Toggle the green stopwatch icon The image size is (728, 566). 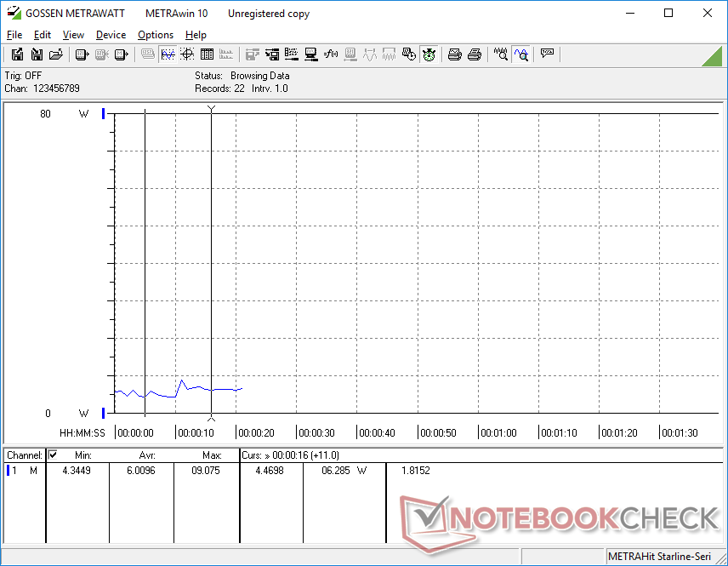[429, 54]
